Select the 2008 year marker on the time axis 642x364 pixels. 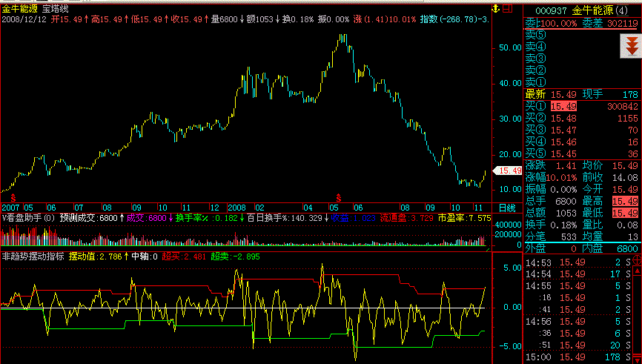click(236, 208)
